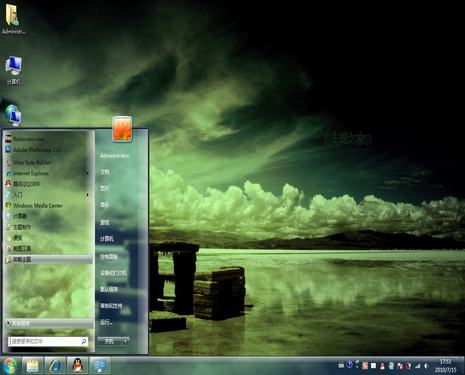Viewport: 465px width, 375px height.
Task: Expand the Internet Explorer jump list arrow
Action: (x=88, y=173)
